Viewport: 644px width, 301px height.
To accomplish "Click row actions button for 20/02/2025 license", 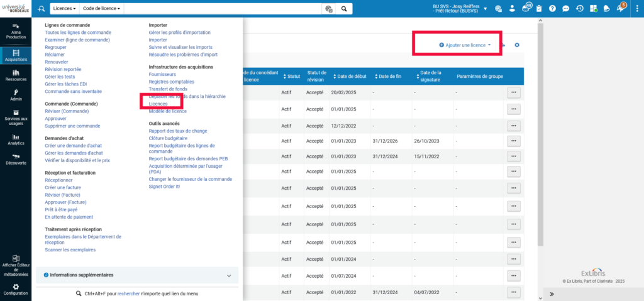I will 514,92.
